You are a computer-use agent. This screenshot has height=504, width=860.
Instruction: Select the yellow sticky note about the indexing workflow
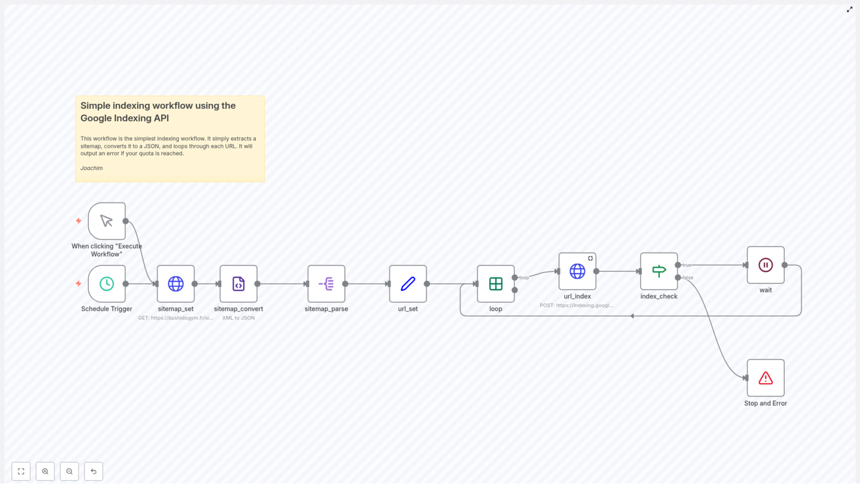[169, 139]
